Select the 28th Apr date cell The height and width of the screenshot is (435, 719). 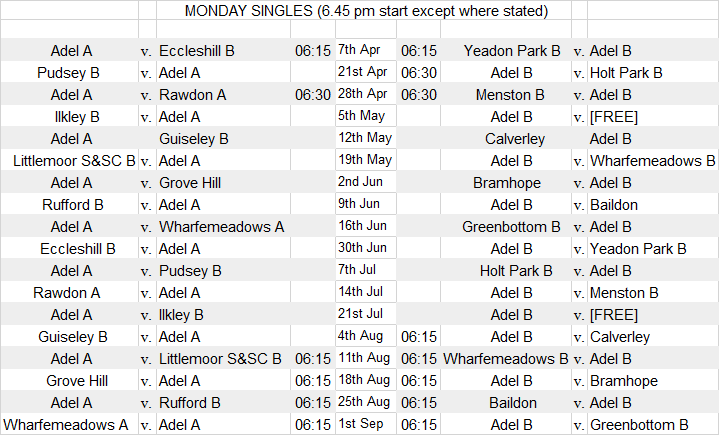pos(365,94)
